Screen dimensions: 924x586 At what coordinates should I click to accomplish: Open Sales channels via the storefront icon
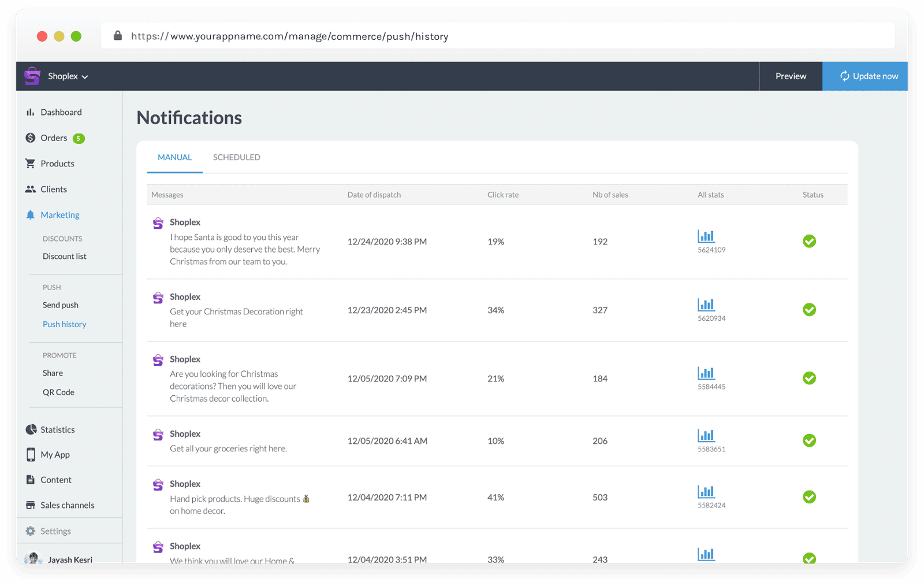click(30, 505)
